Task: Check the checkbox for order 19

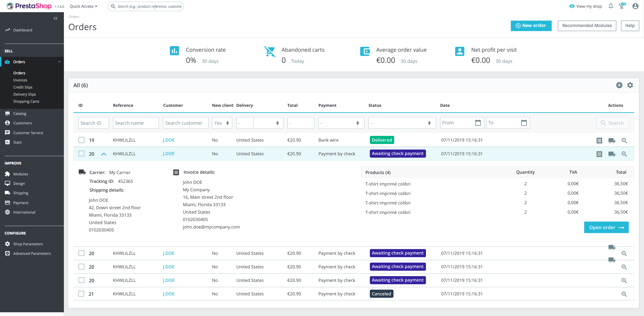Action: 81,140
